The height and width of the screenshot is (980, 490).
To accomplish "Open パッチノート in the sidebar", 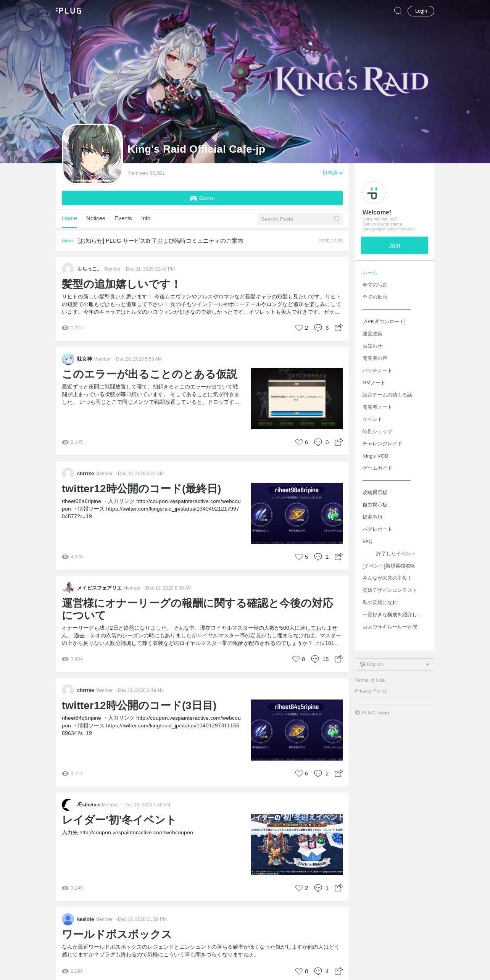I will (x=377, y=371).
